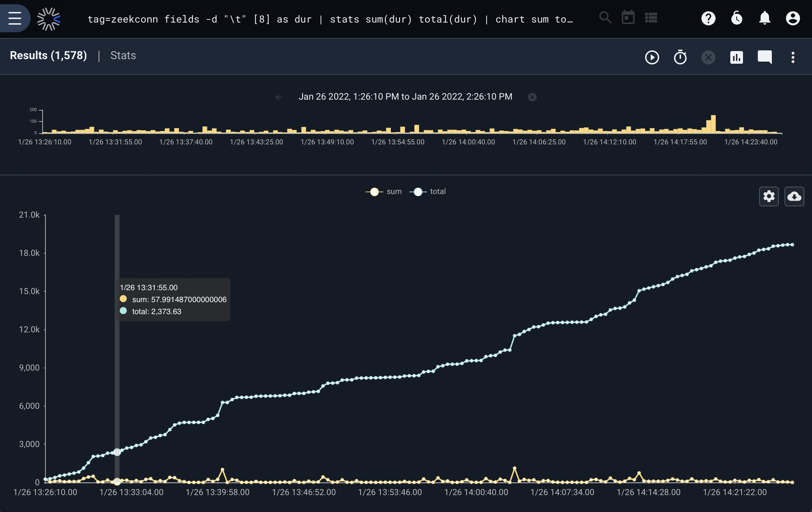Open the hamburger main menu
This screenshot has height=512, width=812.
15,18
